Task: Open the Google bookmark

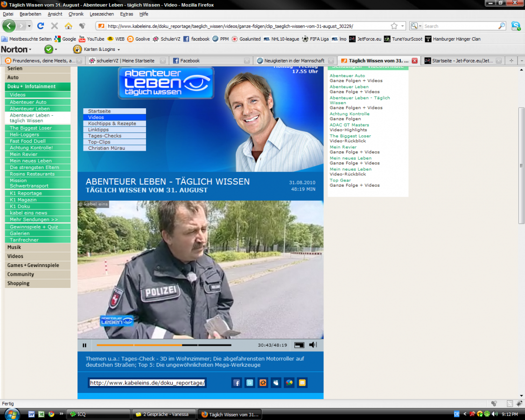Action: pos(65,39)
